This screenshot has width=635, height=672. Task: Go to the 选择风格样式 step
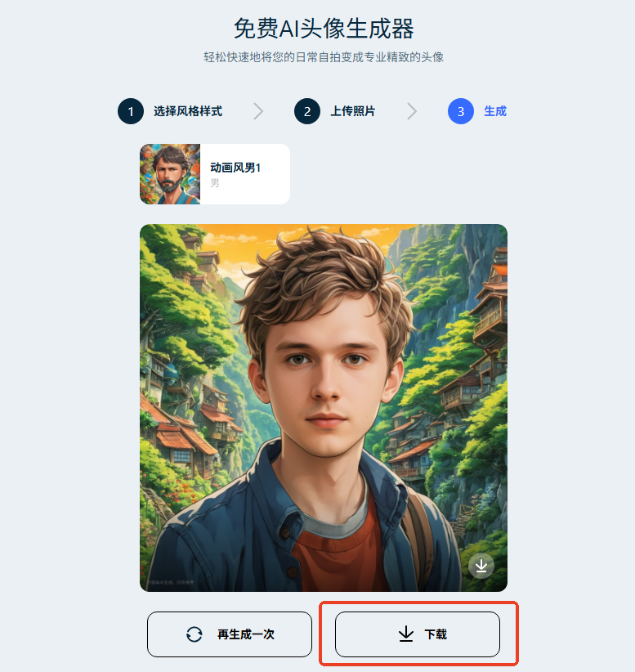pos(188,111)
